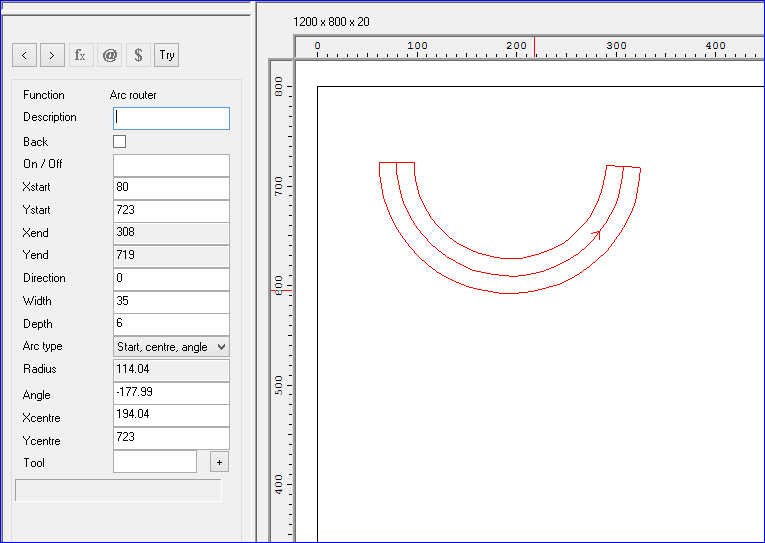Image resolution: width=765 pixels, height=543 pixels.
Task: Click the Direction field with value 0
Action: coord(171,279)
